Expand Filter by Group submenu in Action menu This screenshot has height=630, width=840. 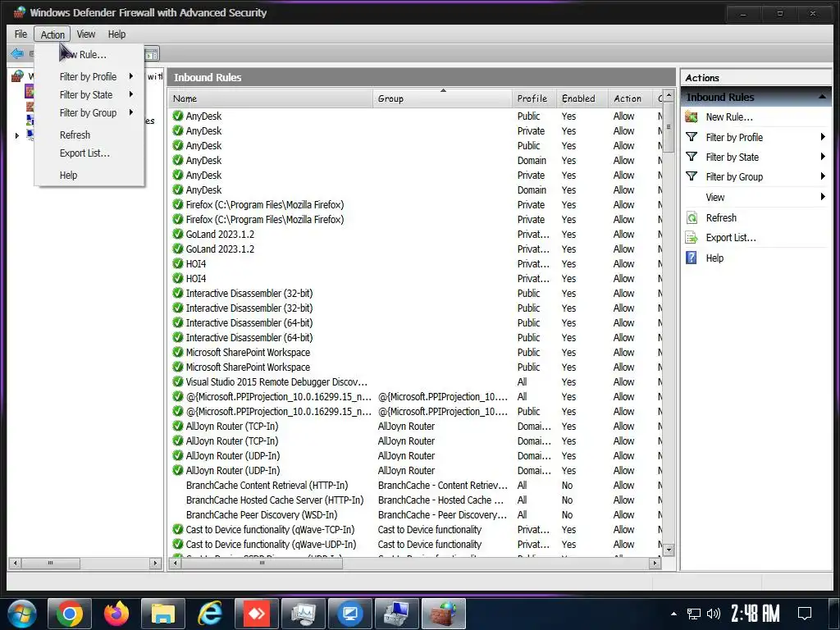pyautogui.click(x=130, y=112)
